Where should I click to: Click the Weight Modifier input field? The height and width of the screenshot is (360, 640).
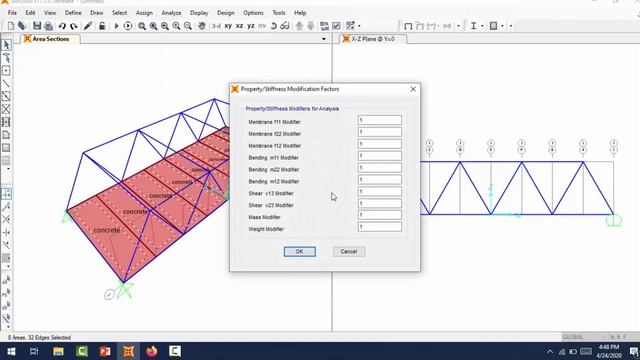coord(380,227)
